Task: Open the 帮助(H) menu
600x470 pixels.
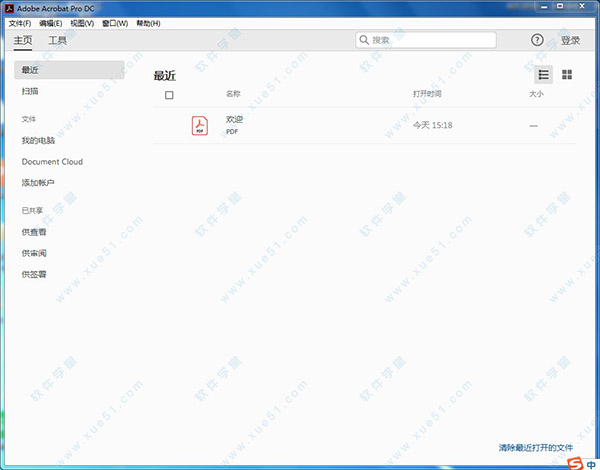Action: point(148,23)
